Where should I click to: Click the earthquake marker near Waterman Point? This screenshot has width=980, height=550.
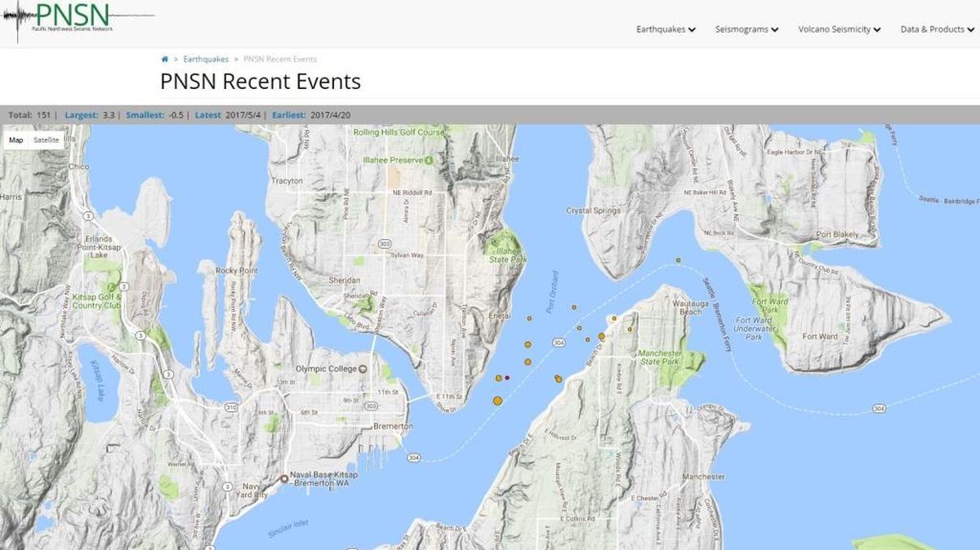coord(613,317)
